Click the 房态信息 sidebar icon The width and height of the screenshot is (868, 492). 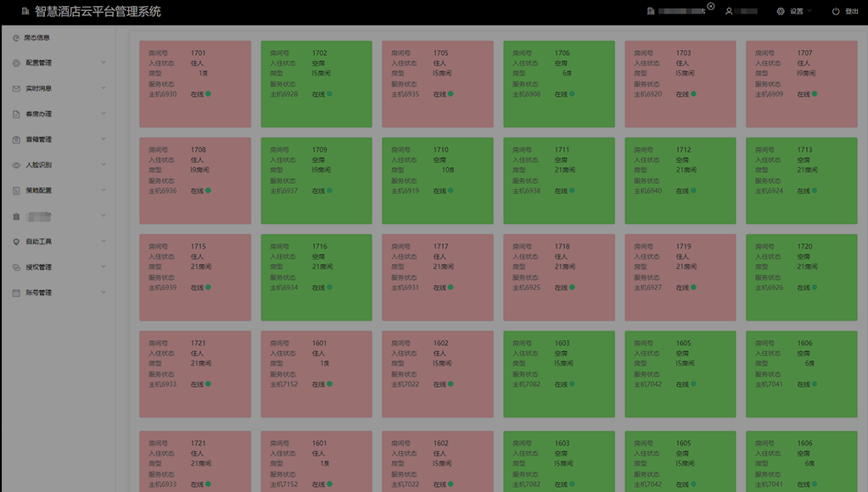pos(16,38)
